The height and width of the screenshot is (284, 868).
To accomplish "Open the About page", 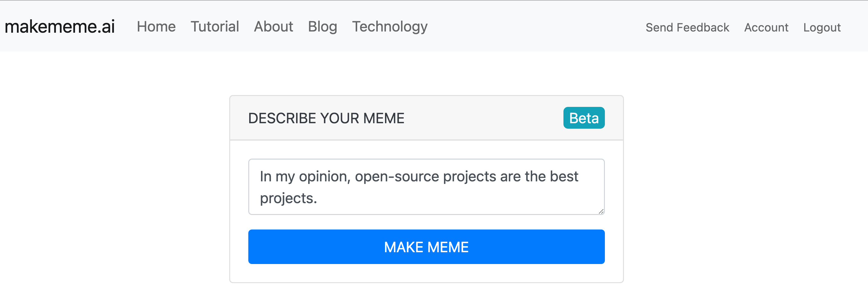I will [x=273, y=27].
